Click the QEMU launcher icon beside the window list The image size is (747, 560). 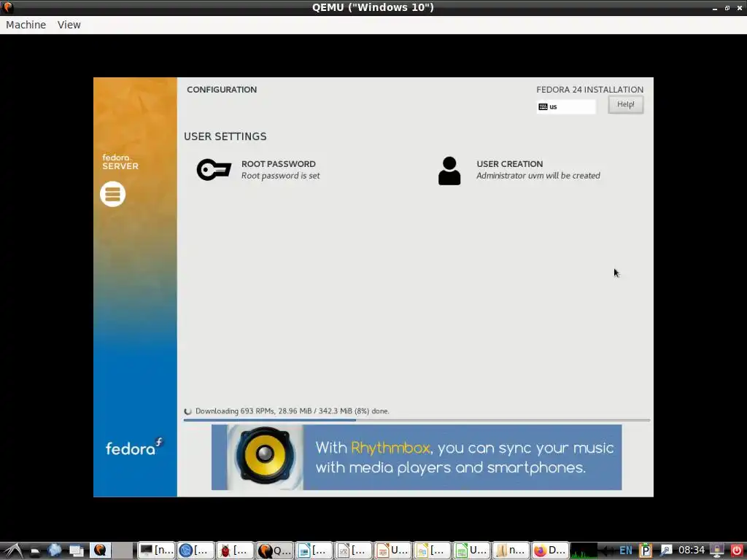(x=100, y=550)
